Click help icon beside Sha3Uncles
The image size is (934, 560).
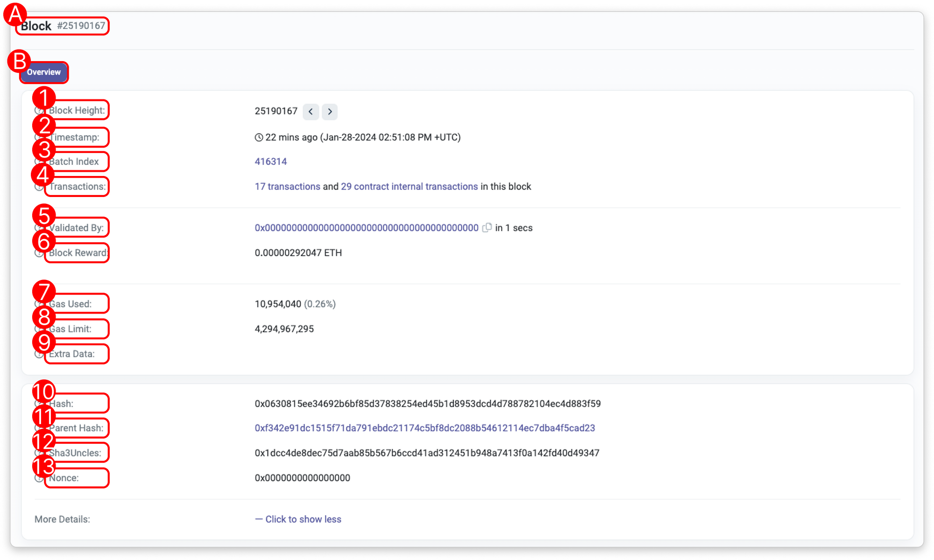[x=39, y=453]
